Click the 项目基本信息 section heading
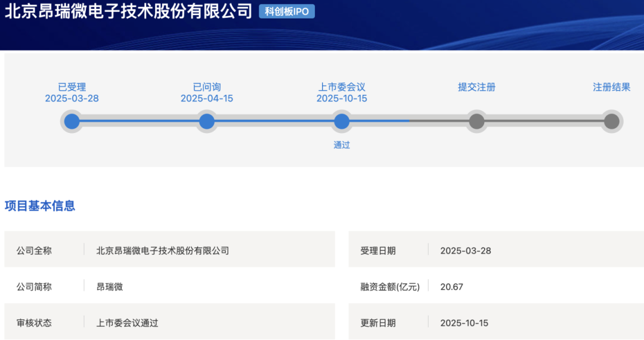644x340 pixels. pyautogui.click(x=40, y=206)
